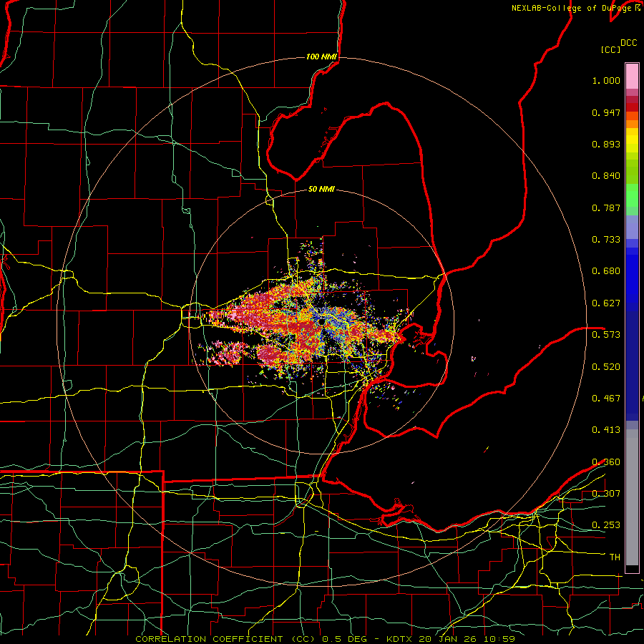
Task: Select the 0.893 legend value
Action: 606,144
